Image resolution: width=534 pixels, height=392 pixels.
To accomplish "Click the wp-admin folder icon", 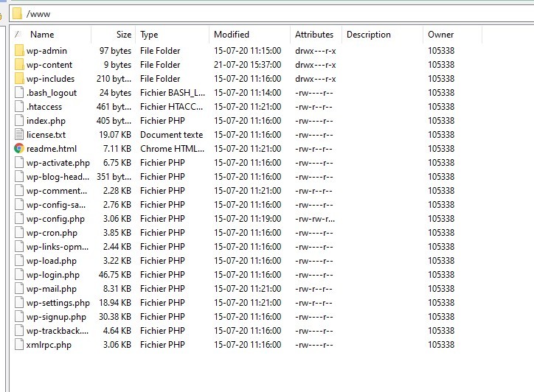I will point(19,51).
